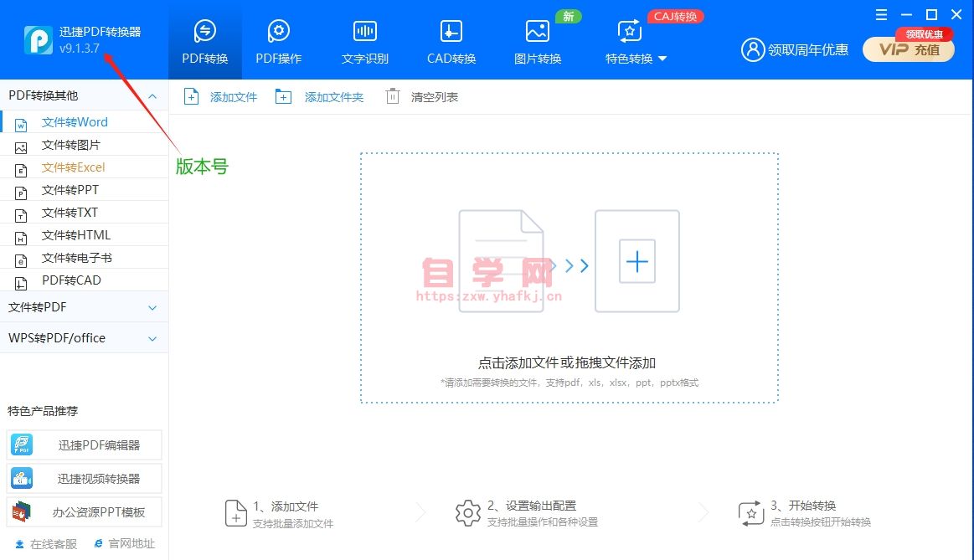Expand the 文件转PDF section

pyautogui.click(x=152, y=308)
